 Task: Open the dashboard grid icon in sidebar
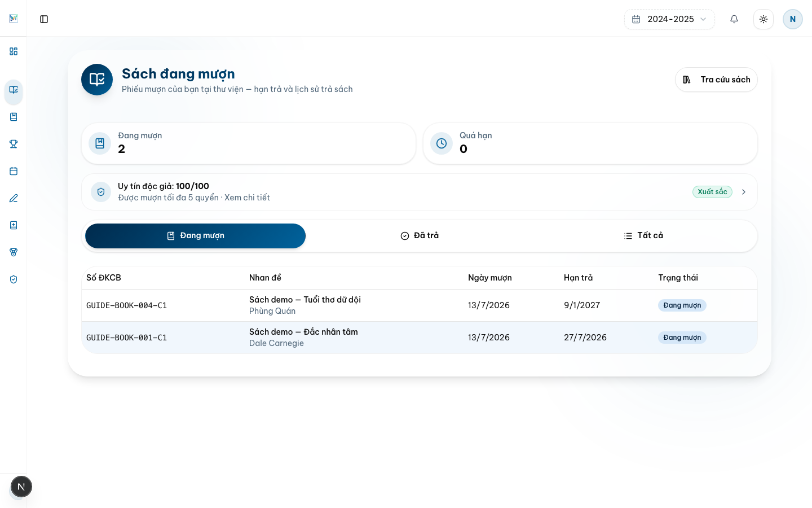coord(14,51)
